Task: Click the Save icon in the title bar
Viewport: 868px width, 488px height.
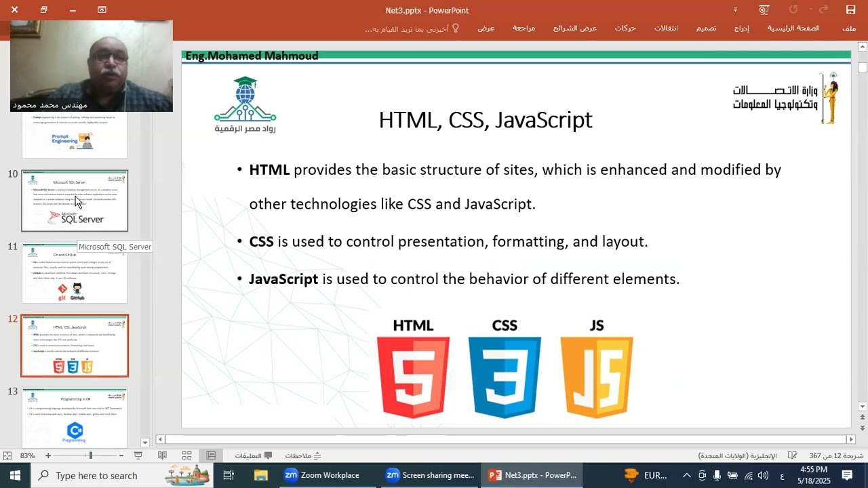Action: [x=850, y=9]
